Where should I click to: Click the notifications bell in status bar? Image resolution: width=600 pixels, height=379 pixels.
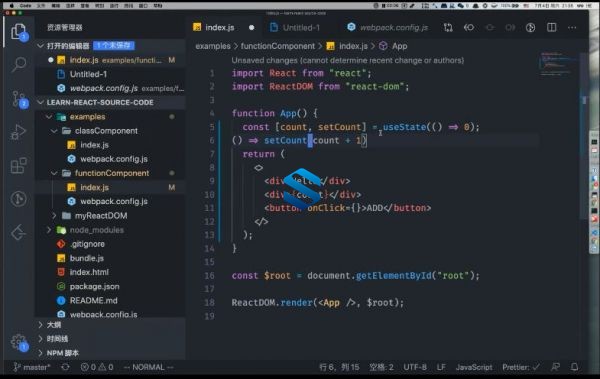pos(574,367)
